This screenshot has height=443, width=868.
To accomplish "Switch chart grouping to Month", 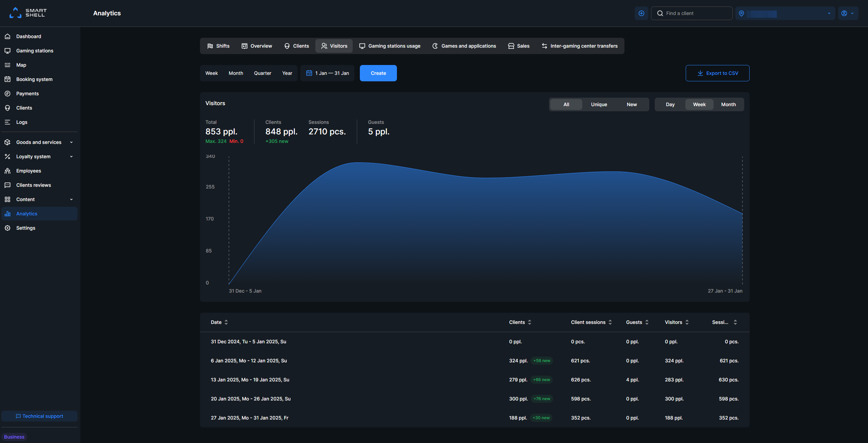I will click(x=728, y=104).
